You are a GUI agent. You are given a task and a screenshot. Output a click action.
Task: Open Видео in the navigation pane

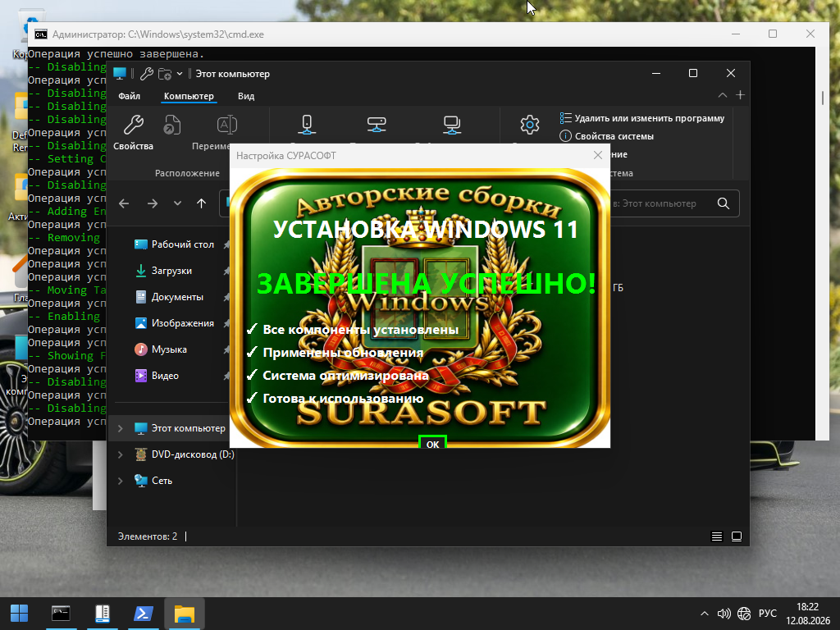coord(157,376)
